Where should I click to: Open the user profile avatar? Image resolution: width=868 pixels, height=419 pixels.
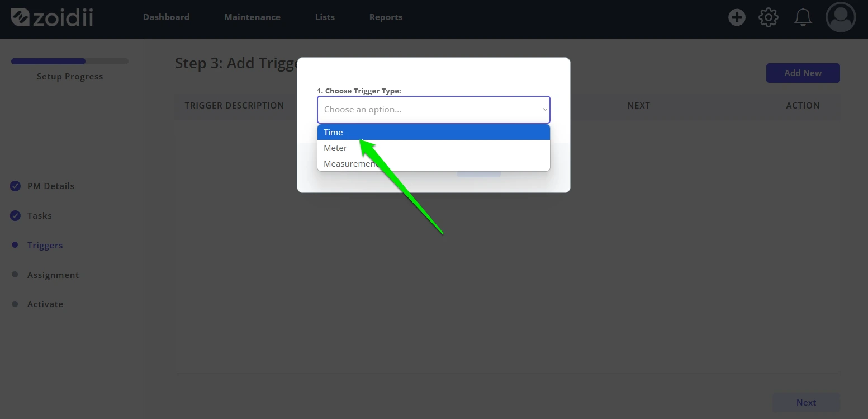pyautogui.click(x=841, y=17)
